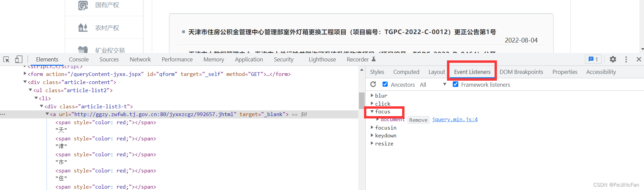Switch to the Elements tab
The height and width of the screenshot is (190, 644).
tap(47, 59)
